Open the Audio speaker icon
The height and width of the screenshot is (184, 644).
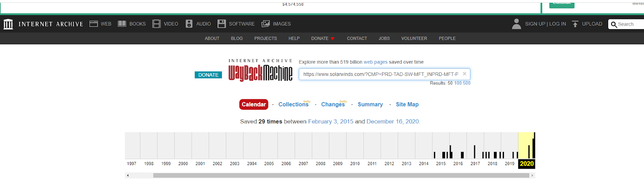[x=189, y=24]
